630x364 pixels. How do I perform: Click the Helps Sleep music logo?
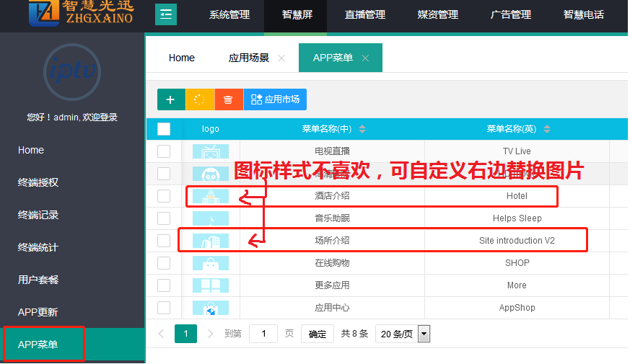pos(211,218)
